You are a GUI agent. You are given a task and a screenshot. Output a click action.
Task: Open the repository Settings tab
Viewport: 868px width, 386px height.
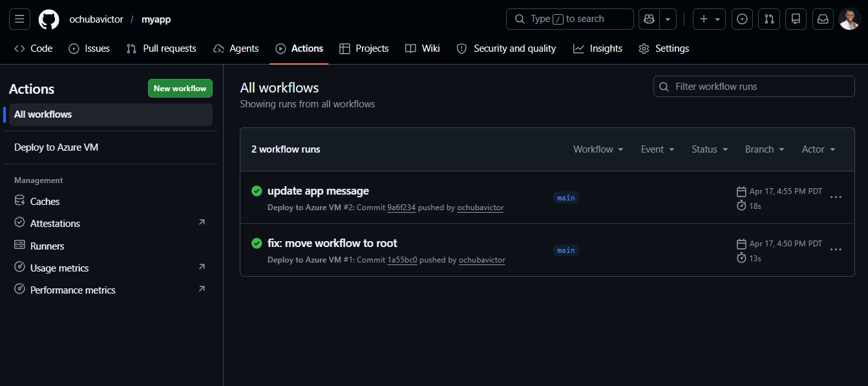click(x=664, y=48)
